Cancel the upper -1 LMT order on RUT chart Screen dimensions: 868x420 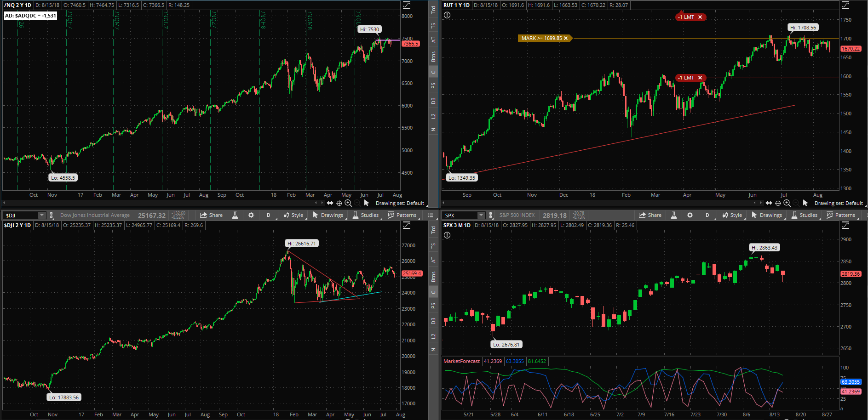(x=700, y=17)
